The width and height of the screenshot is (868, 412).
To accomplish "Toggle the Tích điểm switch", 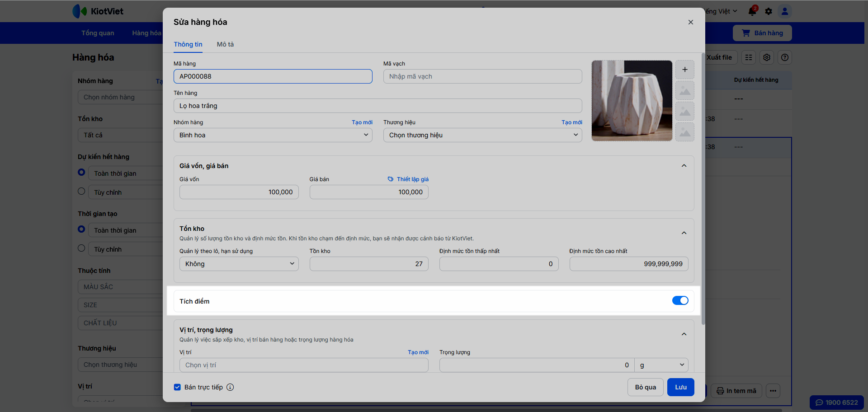I will 680,301.
